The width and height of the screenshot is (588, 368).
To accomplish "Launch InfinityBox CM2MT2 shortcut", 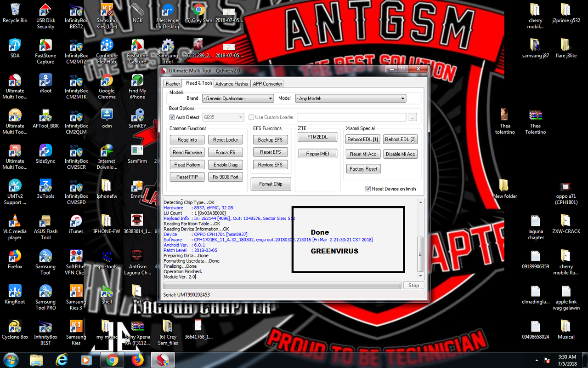I will [x=76, y=51].
